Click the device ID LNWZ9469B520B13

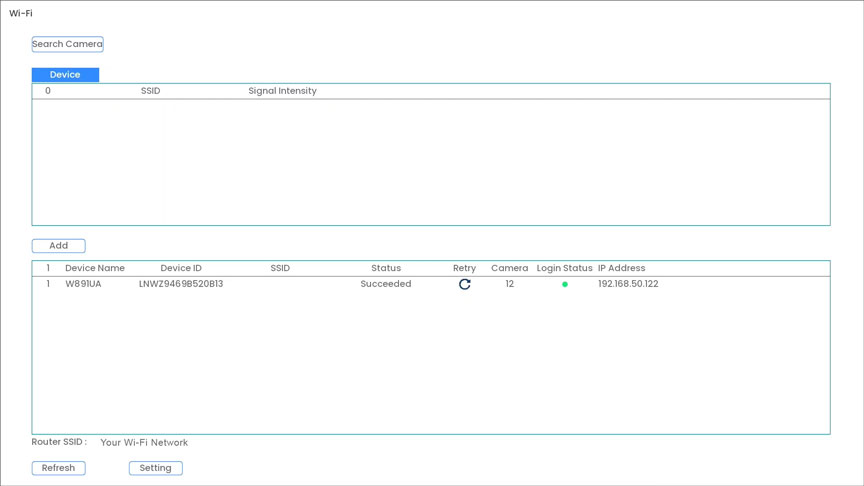(181, 284)
